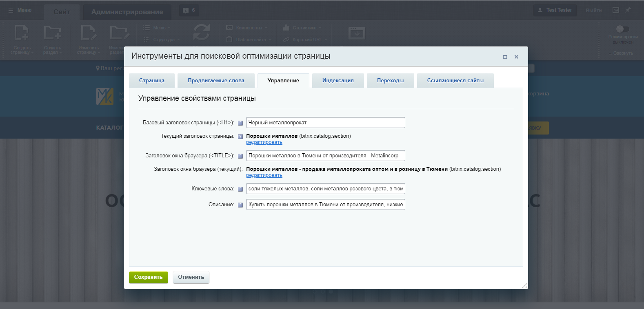The image size is (644, 309).
Task: Click редактировать link under current page title
Action: 264,142
